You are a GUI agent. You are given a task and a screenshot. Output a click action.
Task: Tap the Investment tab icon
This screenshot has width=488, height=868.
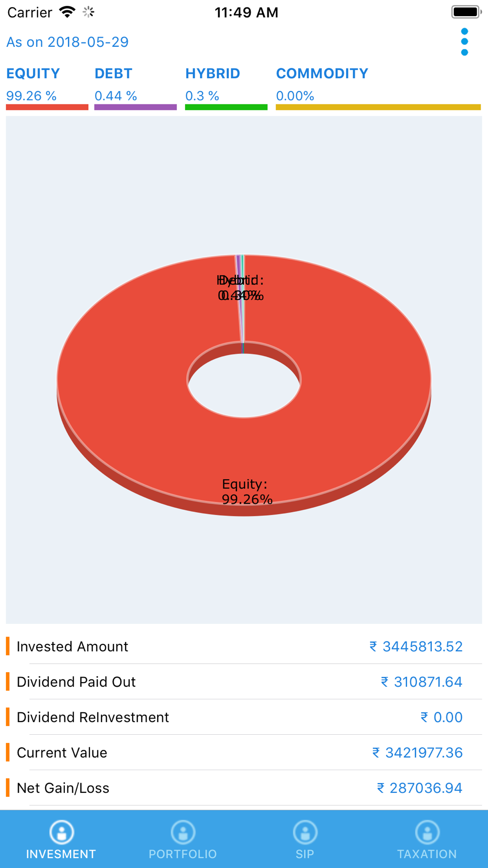[61, 832]
